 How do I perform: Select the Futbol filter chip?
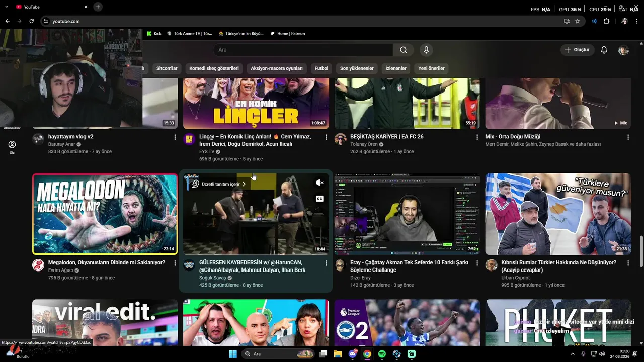coord(321,68)
